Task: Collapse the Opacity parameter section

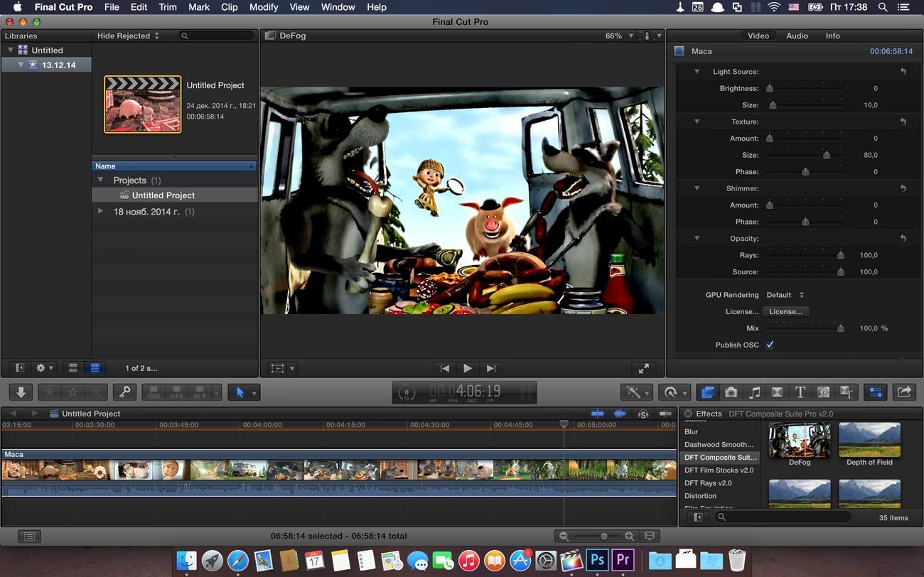Action: [697, 238]
